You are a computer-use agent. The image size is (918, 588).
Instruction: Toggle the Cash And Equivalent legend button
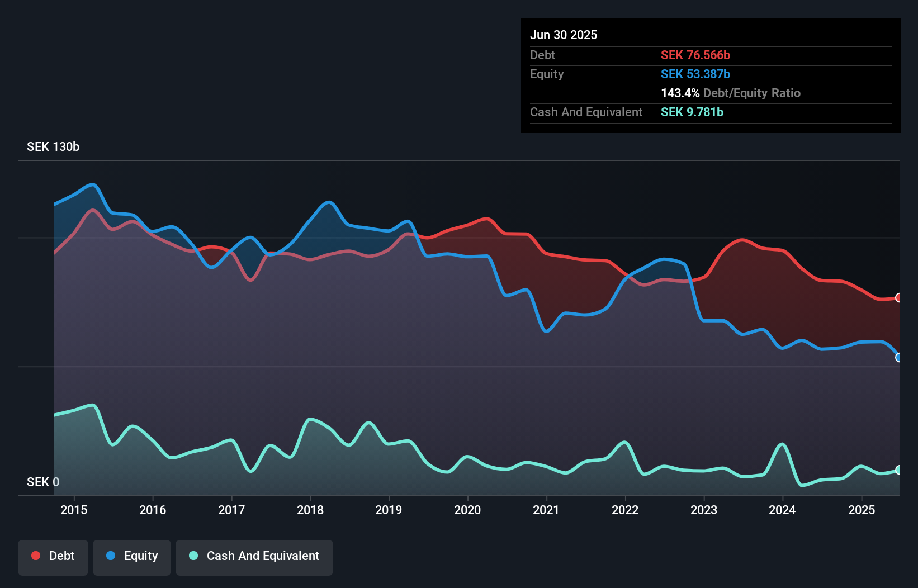click(254, 557)
